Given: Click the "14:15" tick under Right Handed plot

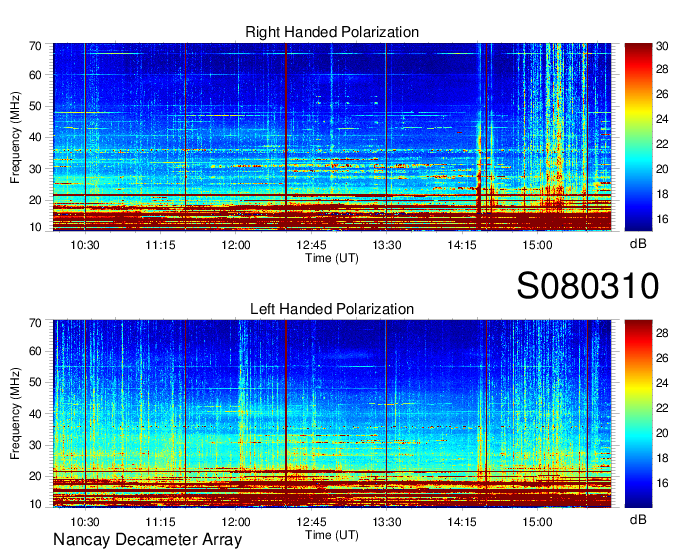Looking at the screenshot, I should coord(462,245).
